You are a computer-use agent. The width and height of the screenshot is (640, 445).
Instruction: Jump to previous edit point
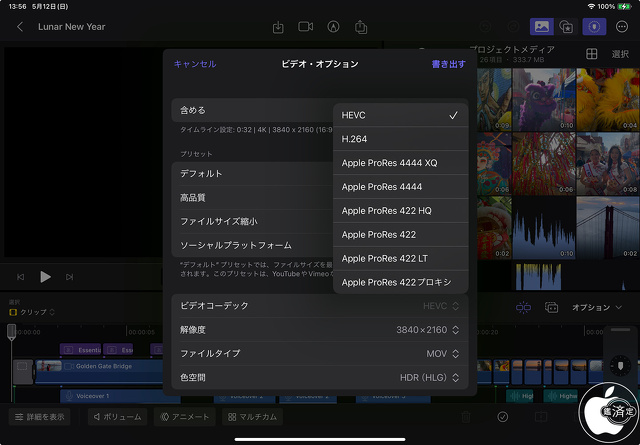pos(20,277)
